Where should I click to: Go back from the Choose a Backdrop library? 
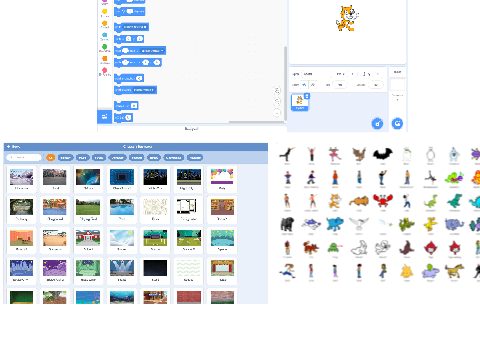(x=13, y=147)
